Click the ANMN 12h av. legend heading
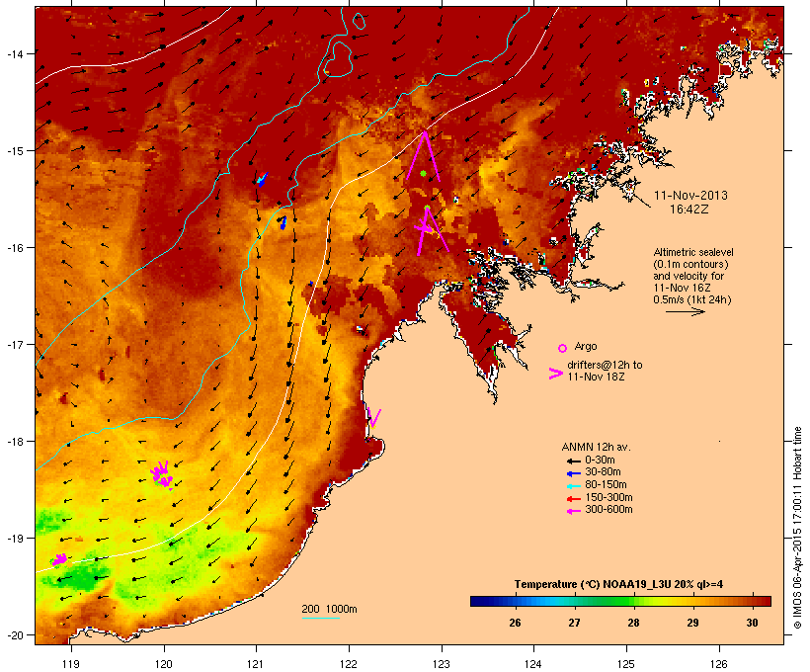 tap(596, 447)
